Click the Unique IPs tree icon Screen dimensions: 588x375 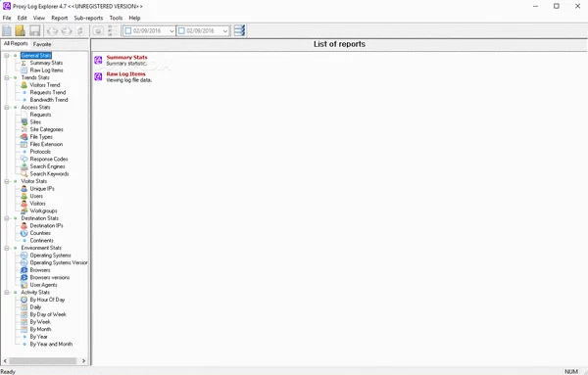point(24,189)
